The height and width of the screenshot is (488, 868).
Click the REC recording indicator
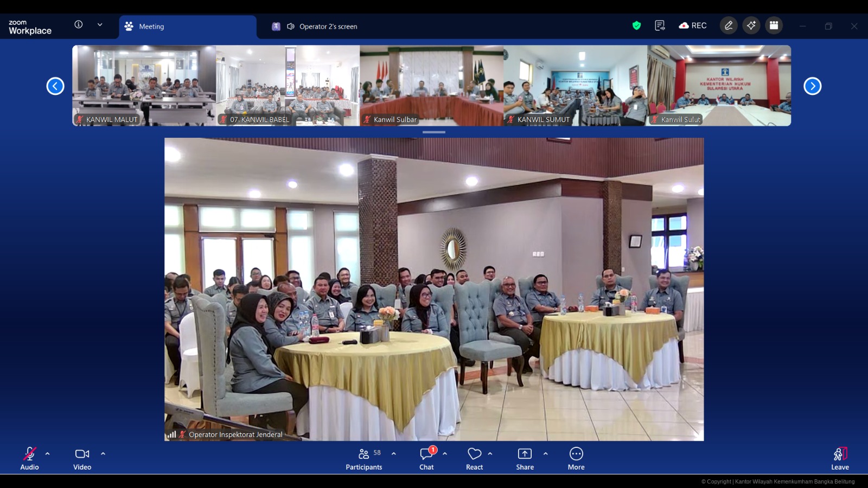pos(693,25)
